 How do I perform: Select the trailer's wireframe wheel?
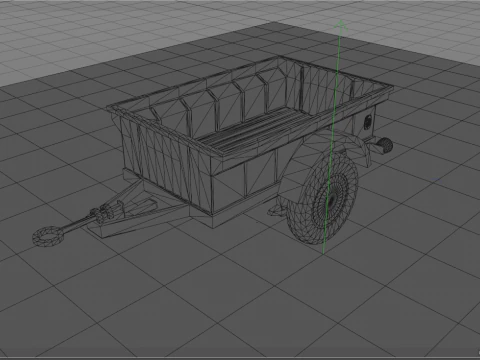(x=322, y=199)
